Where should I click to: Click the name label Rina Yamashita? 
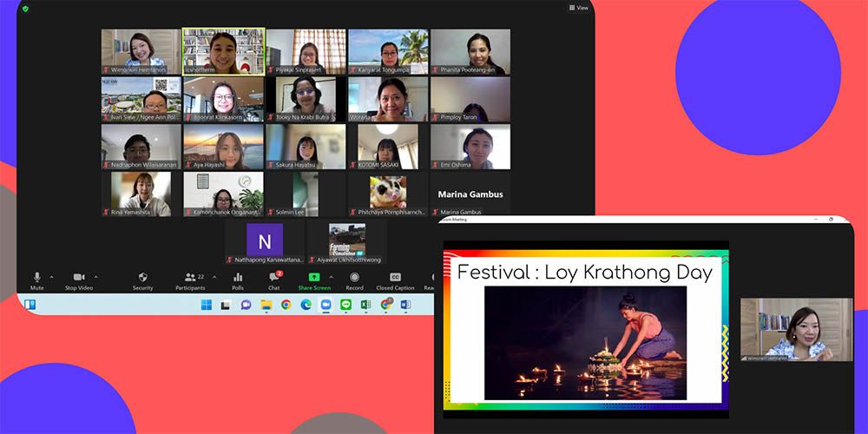pyautogui.click(x=131, y=212)
